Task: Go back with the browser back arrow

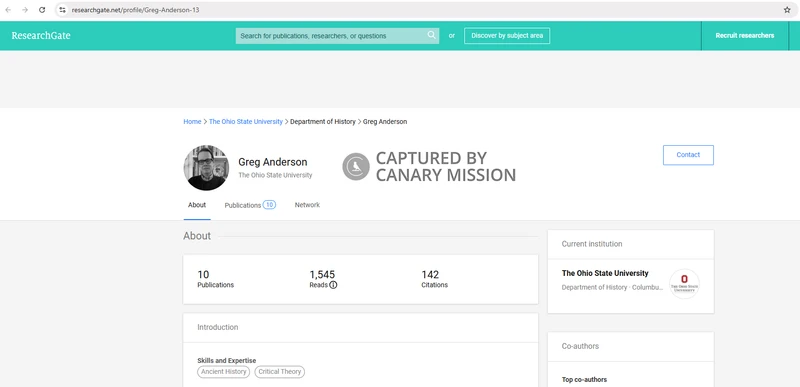Action: tap(8, 10)
